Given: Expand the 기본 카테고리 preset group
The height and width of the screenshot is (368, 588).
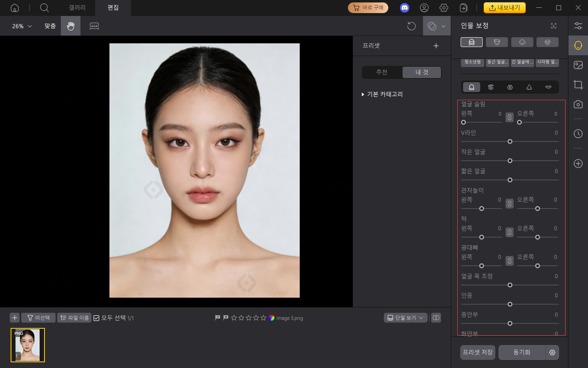Looking at the screenshot, I should (x=382, y=94).
